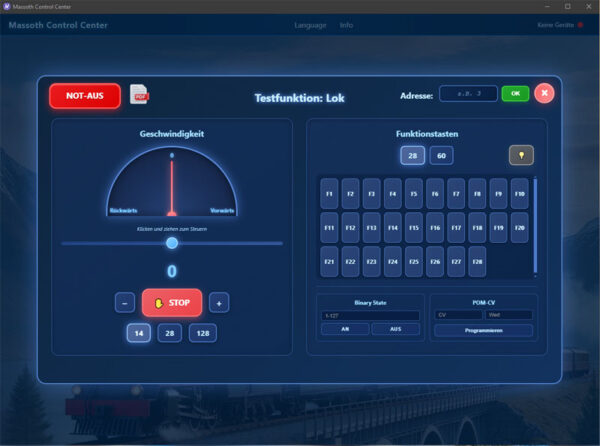Hit the STOP hand button
600x446 pixels.
[172, 303]
